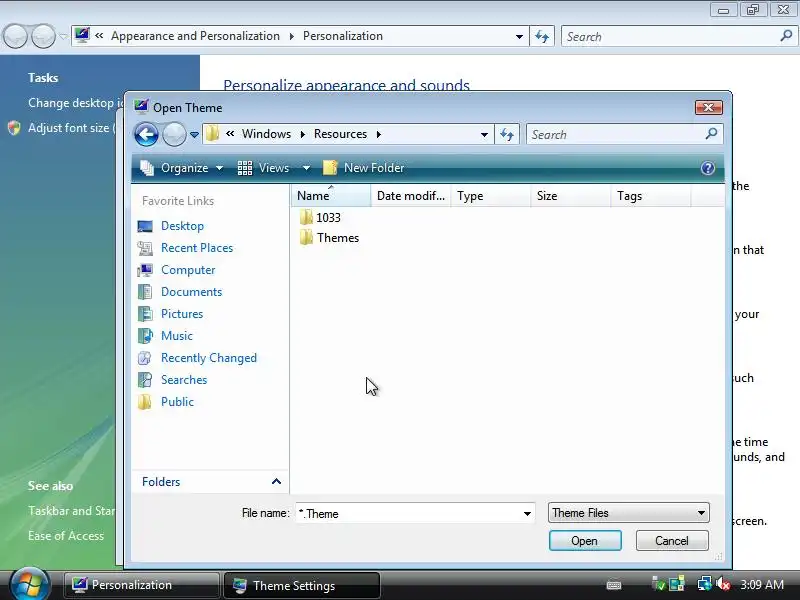Click the dialog Refresh button

coord(507,135)
